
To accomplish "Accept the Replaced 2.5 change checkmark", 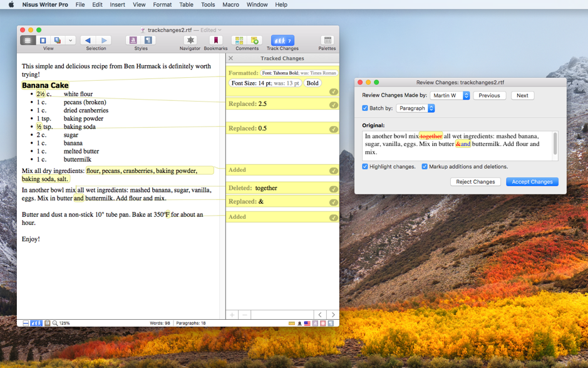I will point(333,105).
